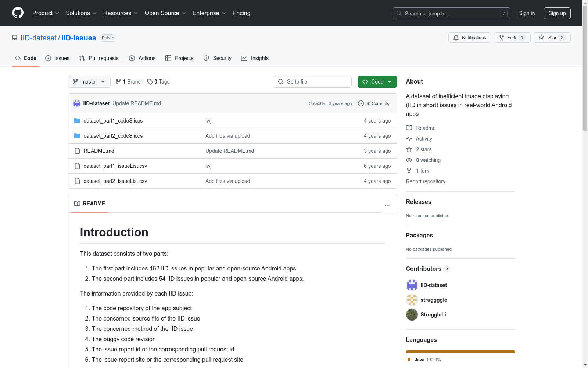Screen dimensions: 588x368
Task: Open the Resources dropdown
Action: point(121,13)
